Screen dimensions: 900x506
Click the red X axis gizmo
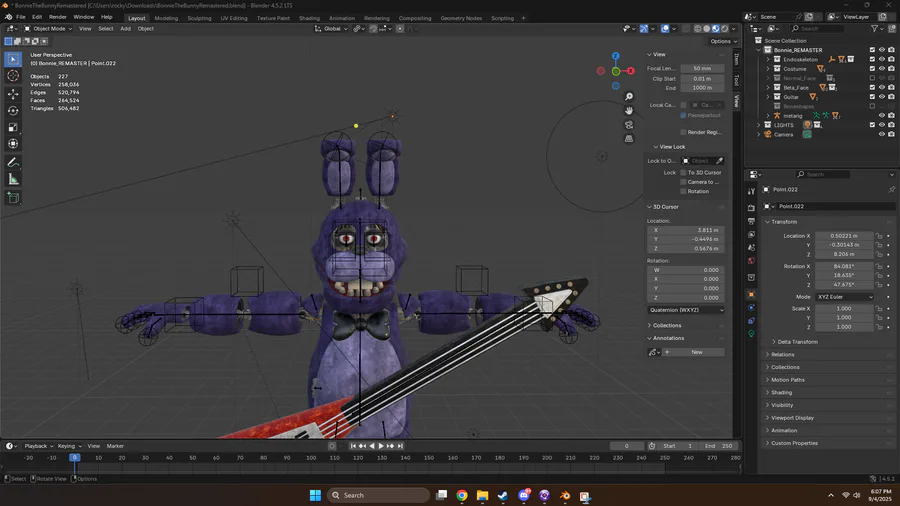(631, 71)
